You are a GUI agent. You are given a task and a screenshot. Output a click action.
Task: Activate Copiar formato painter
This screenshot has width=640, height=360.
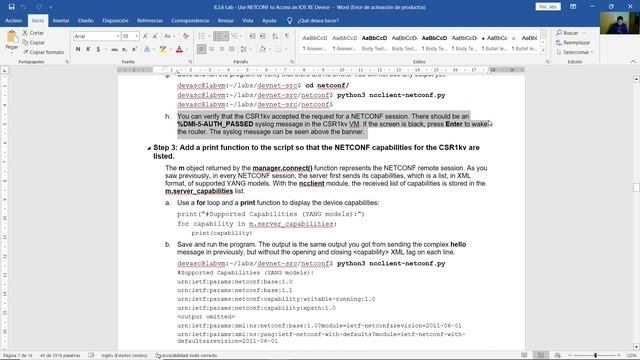tap(43, 52)
